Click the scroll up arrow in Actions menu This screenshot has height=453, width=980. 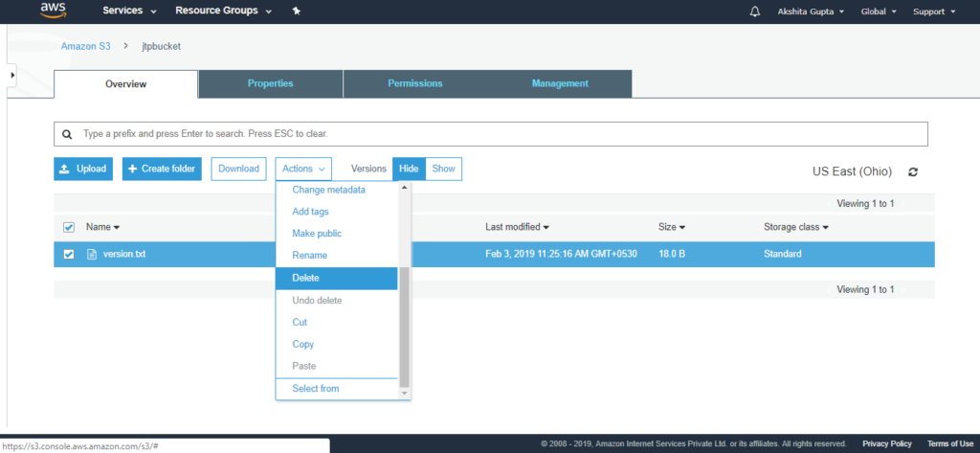(x=404, y=187)
